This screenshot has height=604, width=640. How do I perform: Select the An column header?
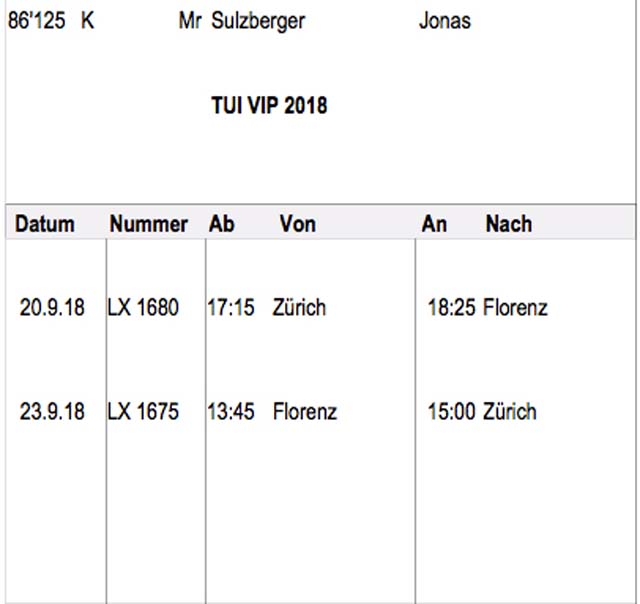coord(434,224)
